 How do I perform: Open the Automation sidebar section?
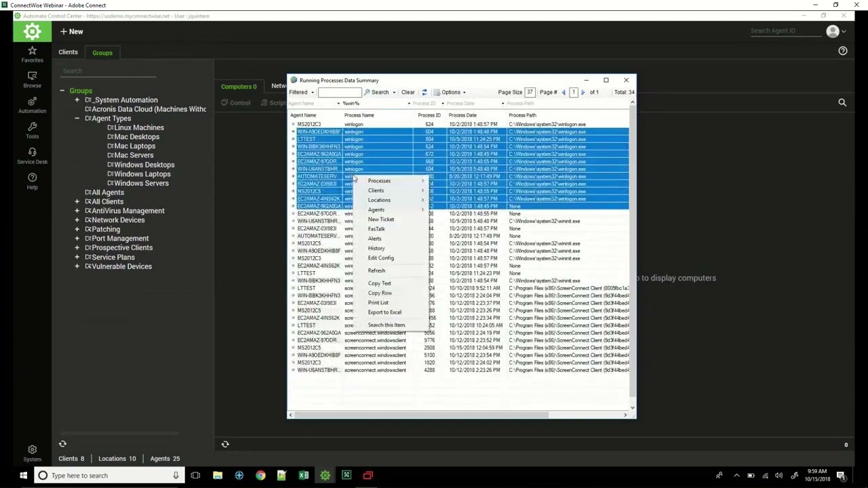32,105
